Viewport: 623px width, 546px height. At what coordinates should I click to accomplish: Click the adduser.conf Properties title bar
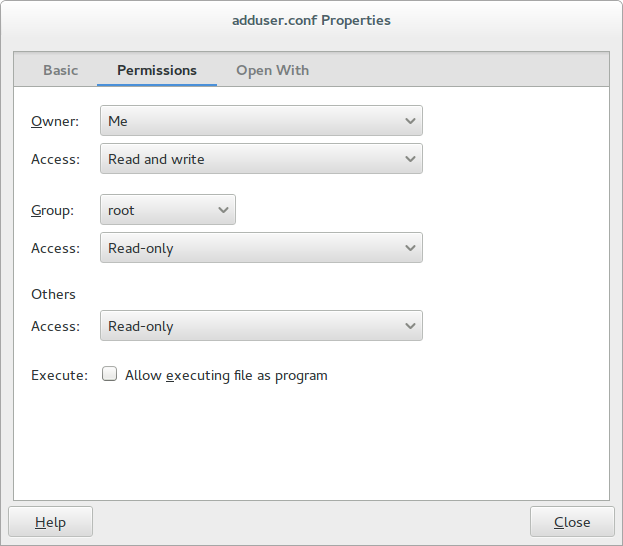312,20
